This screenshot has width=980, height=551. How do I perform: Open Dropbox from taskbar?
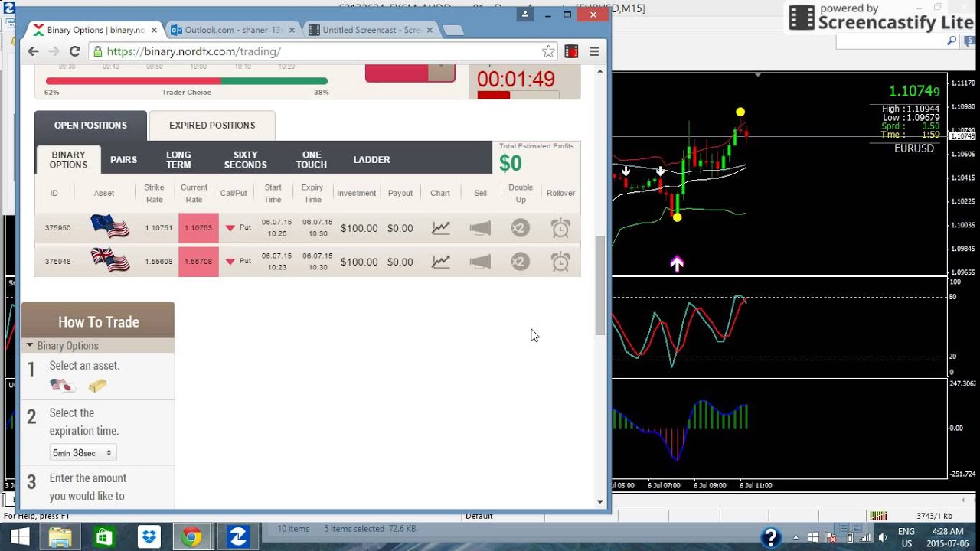coord(148,536)
